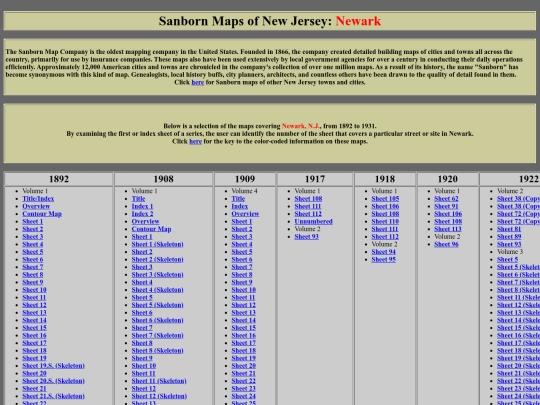The width and height of the screenshot is (540, 405).
Task: Open Sheet 91 in the 1920 column
Action: tap(446, 206)
